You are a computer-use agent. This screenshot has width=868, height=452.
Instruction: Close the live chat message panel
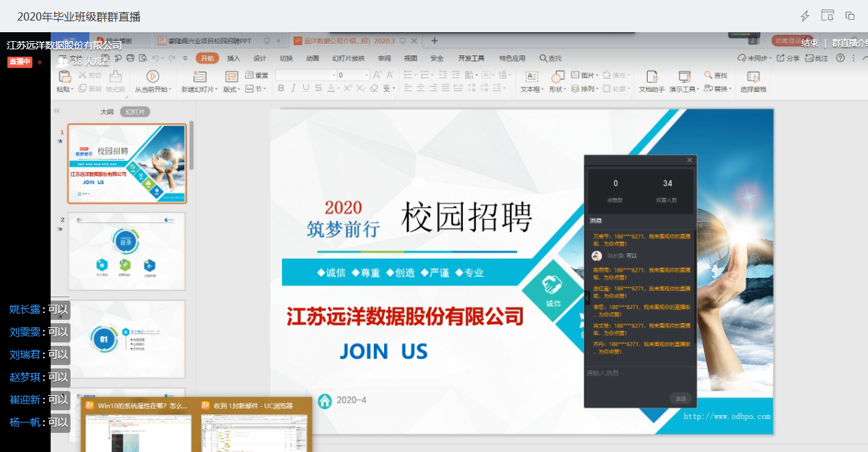(689, 160)
